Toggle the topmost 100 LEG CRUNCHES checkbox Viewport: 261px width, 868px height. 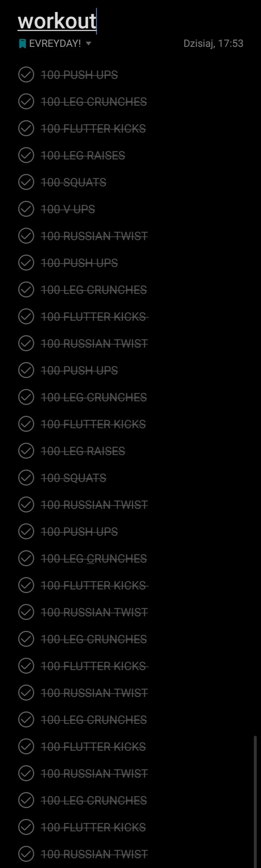click(26, 102)
